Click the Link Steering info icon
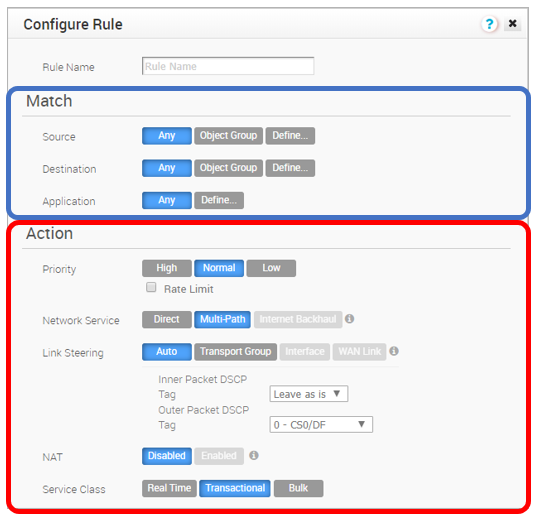This screenshot has width=539, height=521. (x=394, y=351)
